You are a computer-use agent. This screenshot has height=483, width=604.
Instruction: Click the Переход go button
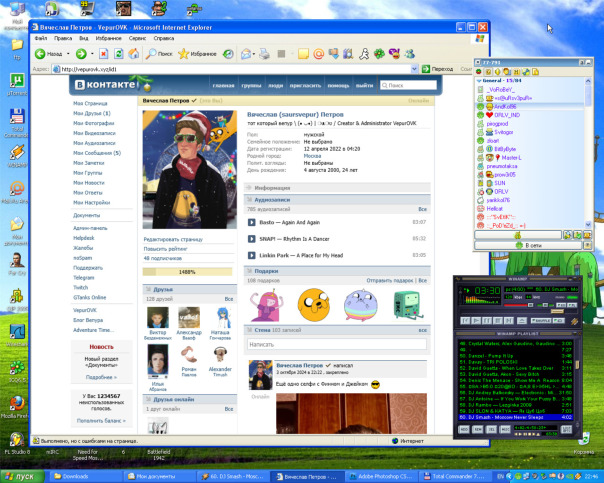(437, 69)
